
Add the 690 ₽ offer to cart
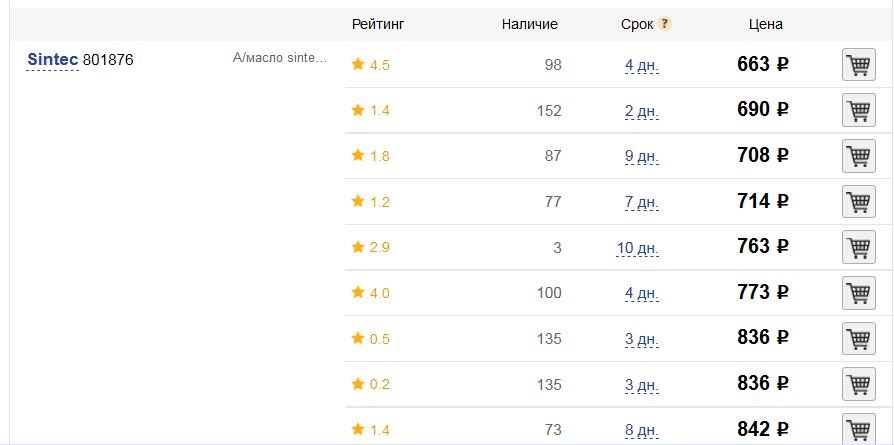point(859,110)
